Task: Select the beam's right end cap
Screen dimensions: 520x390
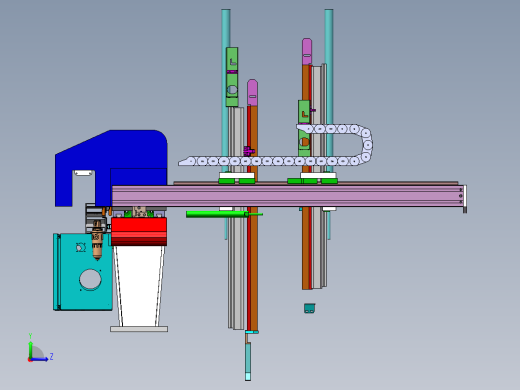Action: (465, 199)
